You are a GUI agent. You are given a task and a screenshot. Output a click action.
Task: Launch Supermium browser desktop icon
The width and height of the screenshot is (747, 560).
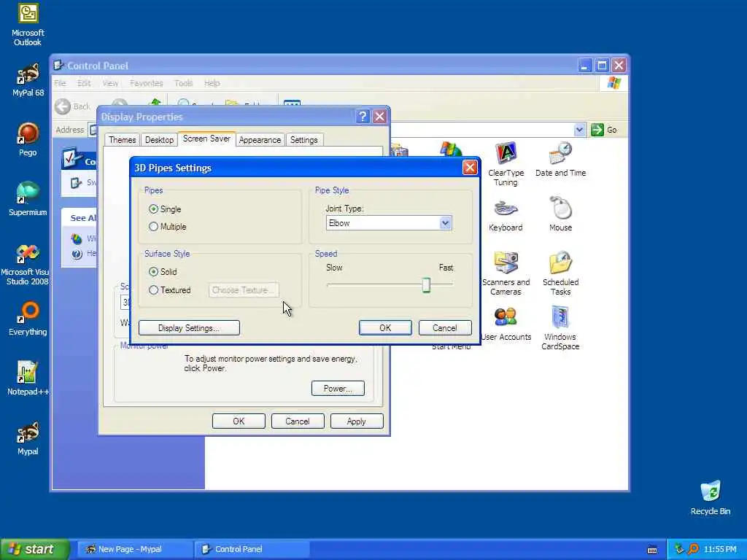pos(28,199)
